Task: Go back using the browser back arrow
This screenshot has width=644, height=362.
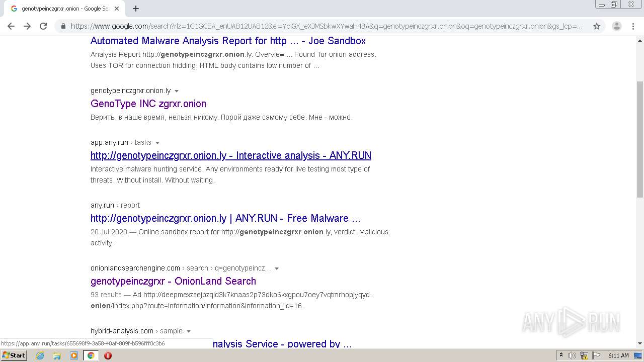Action: coord(11,26)
